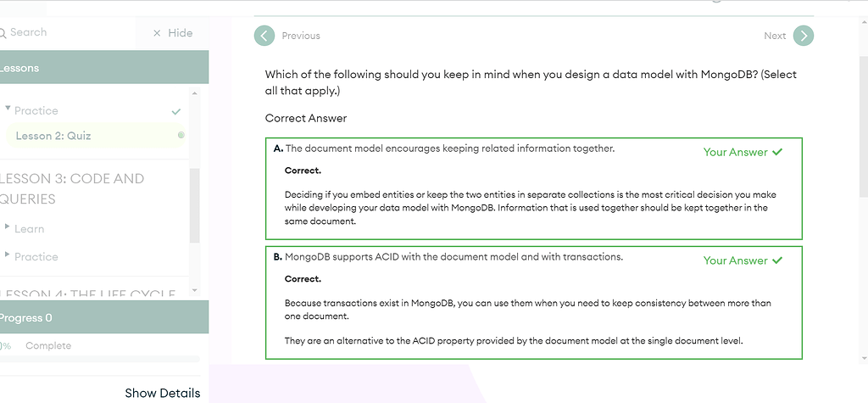
Task: Click answer B's Your Answer checkmark
Action: pyautogui.click(x=777, y=260)
